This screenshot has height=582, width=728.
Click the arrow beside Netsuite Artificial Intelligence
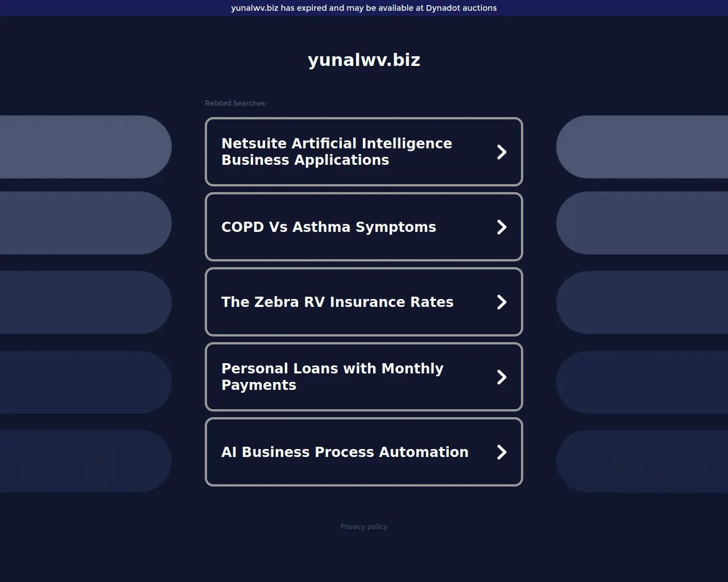tap(502, 152)
